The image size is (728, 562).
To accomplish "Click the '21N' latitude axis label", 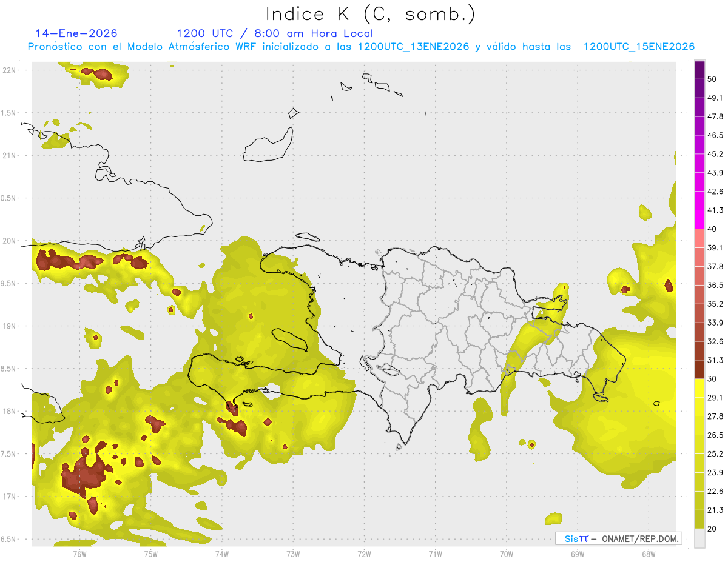I will coord(9,156).
